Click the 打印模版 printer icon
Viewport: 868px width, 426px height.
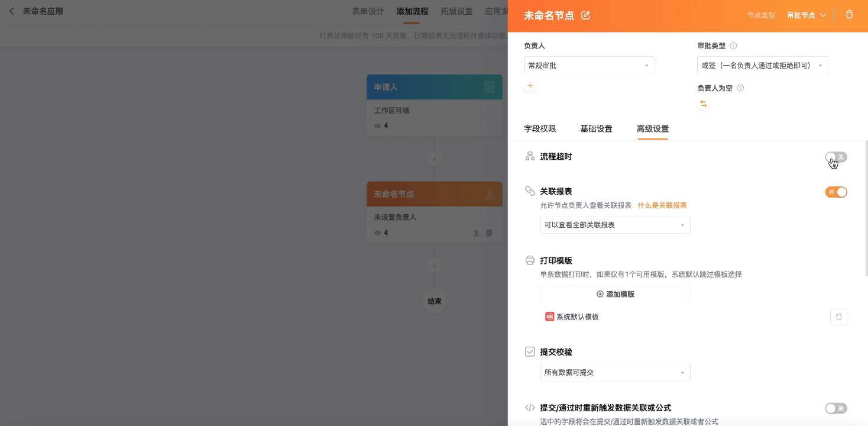pos(530,260)
